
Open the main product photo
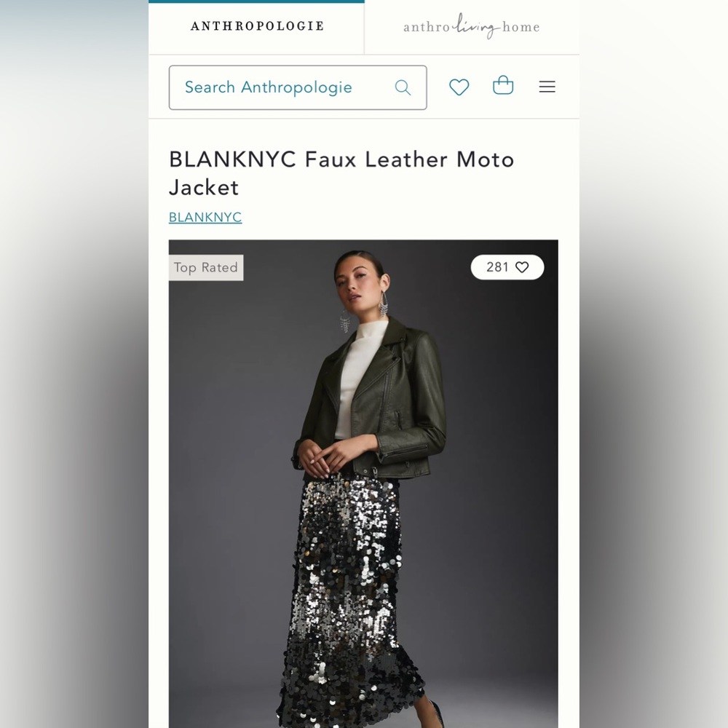coord(363,483)
